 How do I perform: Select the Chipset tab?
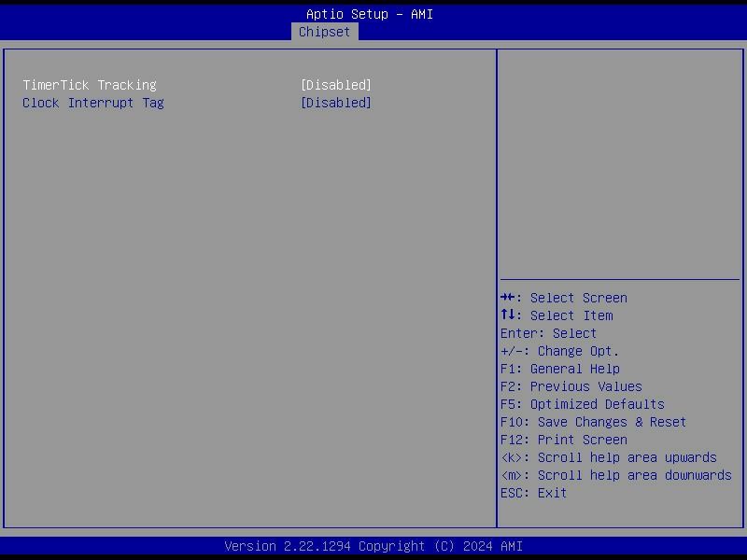pyautogui.click(x=324, y=32)
